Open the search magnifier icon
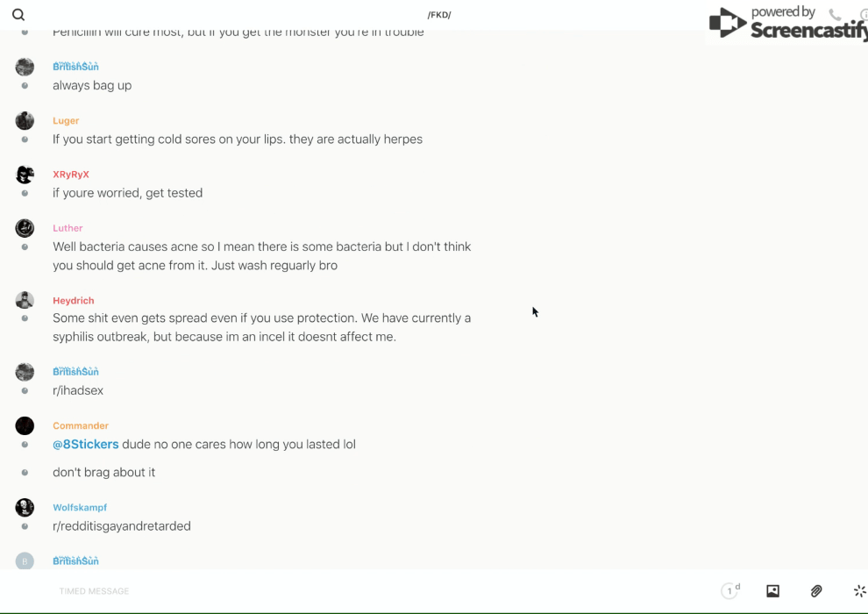Screen dimensions: 868x614 (18, 15)
